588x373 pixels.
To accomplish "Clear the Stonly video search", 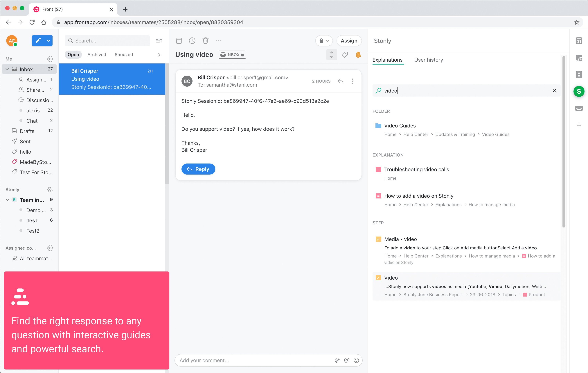I will pos(554,91).
